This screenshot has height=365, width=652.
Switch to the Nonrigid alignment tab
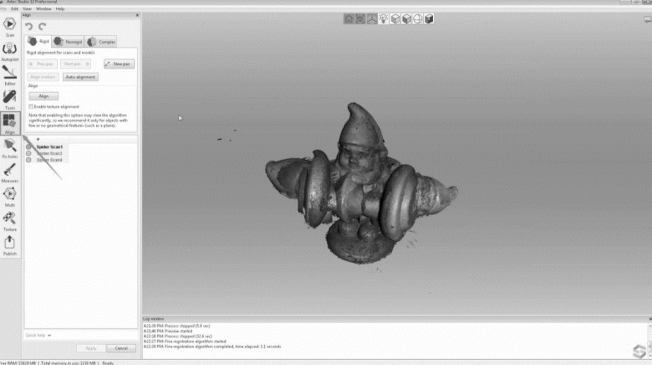(x=68, y=42)
